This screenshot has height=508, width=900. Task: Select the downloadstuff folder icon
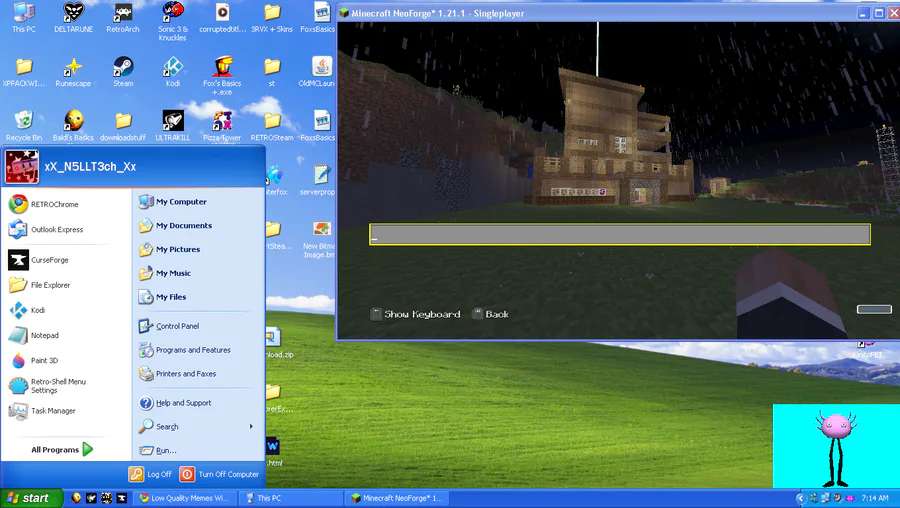coord(123,126)
